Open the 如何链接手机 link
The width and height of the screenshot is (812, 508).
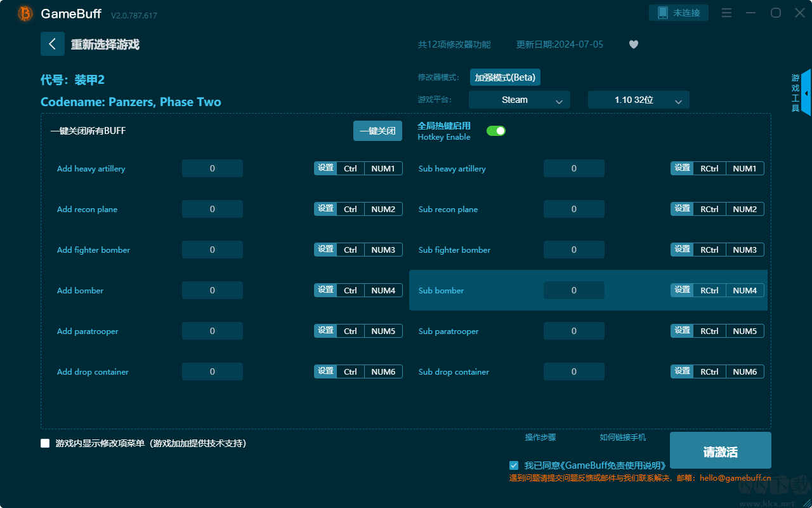[x=623, y=437]
